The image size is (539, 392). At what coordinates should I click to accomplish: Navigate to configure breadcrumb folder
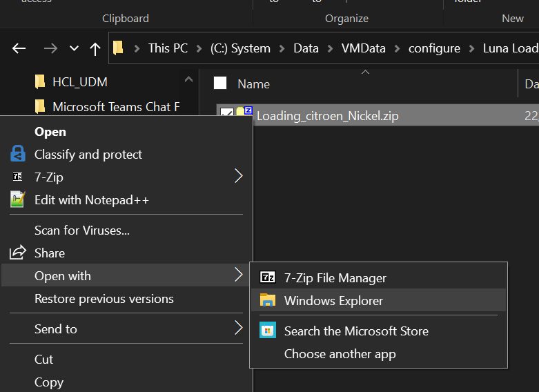click(434, 48)
